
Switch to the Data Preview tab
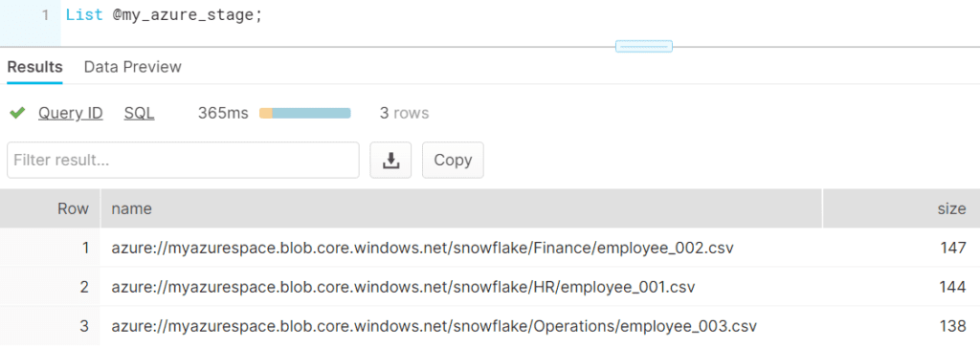[132, 67]
